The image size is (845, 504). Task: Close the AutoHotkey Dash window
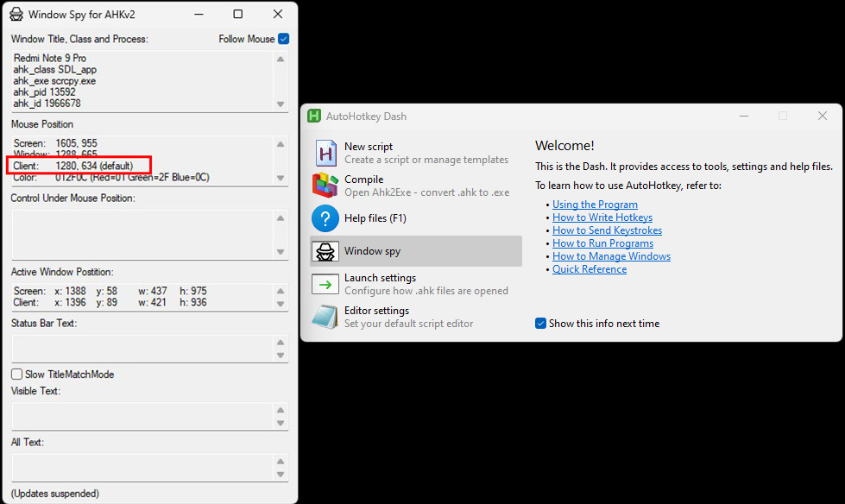[823, 116]
